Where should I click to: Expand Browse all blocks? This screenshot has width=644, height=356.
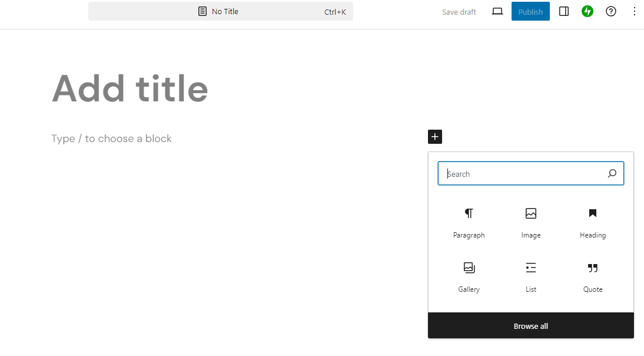click(530, 325)
